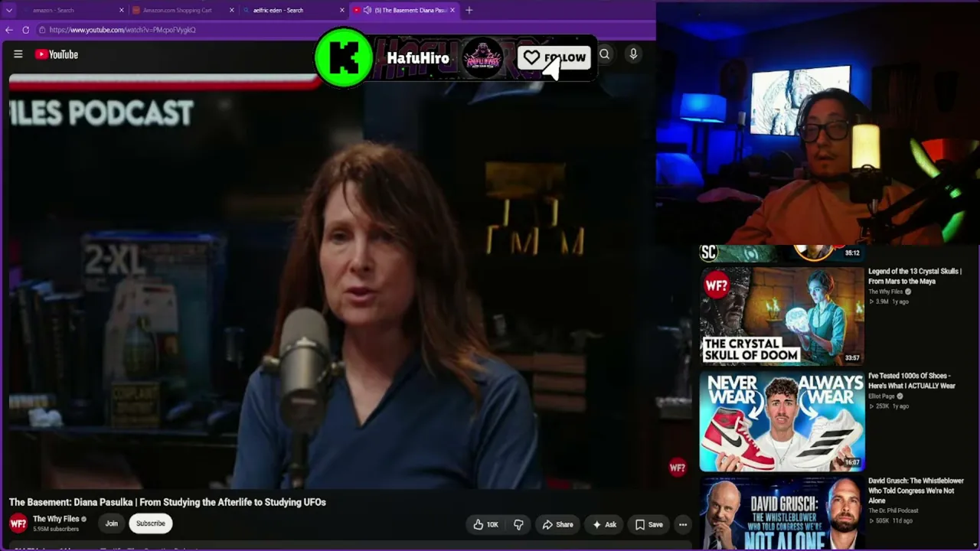This screenshot has width=980, height=551.
Task: Click the Follow heart button in overlay
Action: pyautogui.click(x=554, y=57)
